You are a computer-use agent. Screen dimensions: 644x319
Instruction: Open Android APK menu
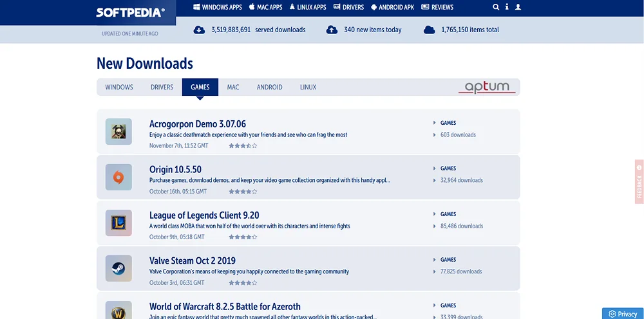click(x=392, y=7)
